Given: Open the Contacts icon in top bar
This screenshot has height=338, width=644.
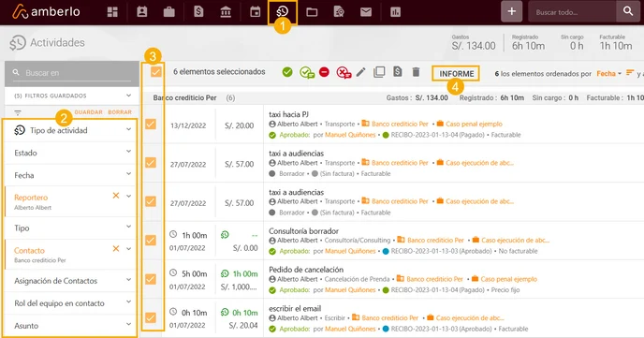Looking at the screenshot, I should coord(142,12).
